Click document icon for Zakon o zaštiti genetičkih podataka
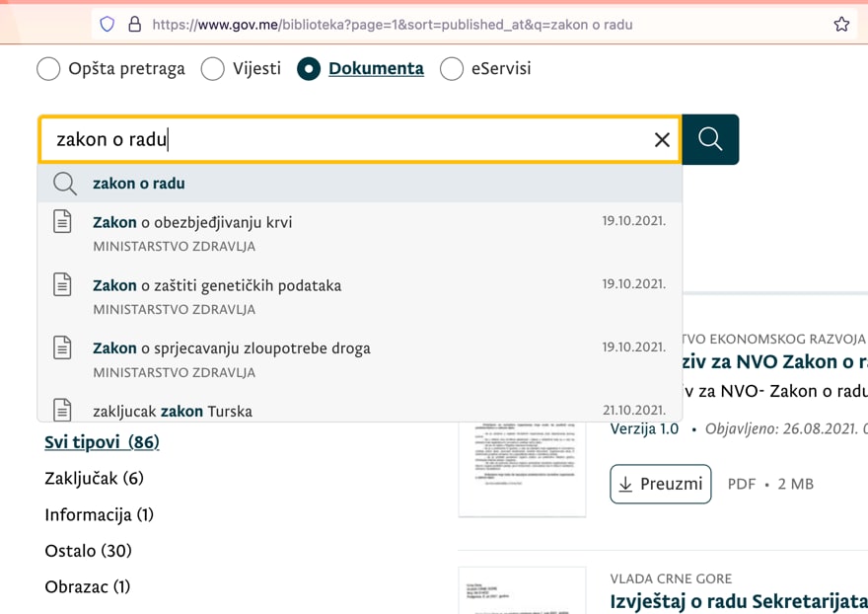Screen dimensions: 868x614 click(62, 285)
